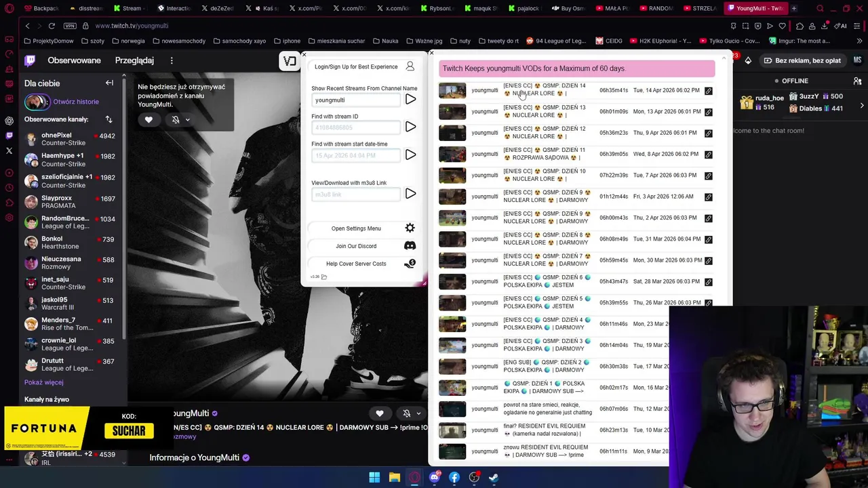Click the Discord logo icon
The width and height of the screenshot is (868, 488).
pyautogui.click(x=410, y=246)
